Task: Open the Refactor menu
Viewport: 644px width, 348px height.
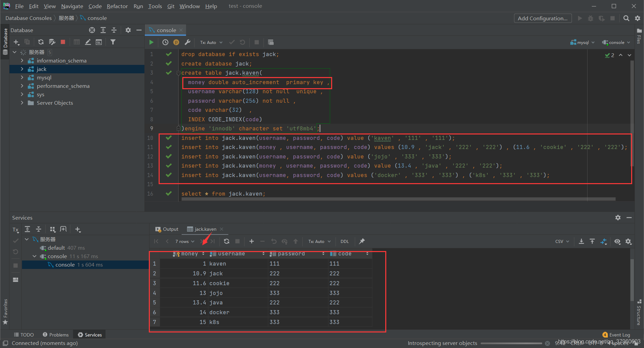Action: click(x=117, y=6)
